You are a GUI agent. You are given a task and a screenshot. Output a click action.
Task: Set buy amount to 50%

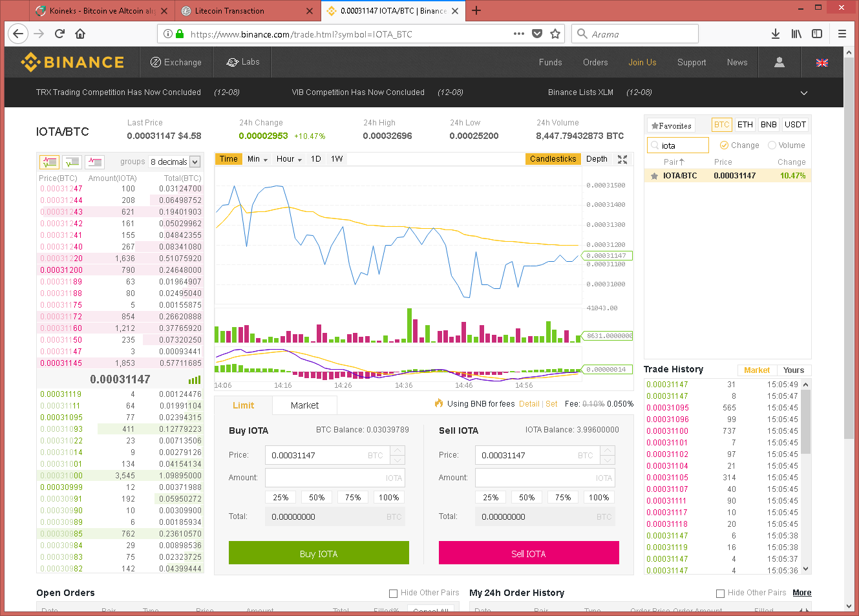click(317, 498)
